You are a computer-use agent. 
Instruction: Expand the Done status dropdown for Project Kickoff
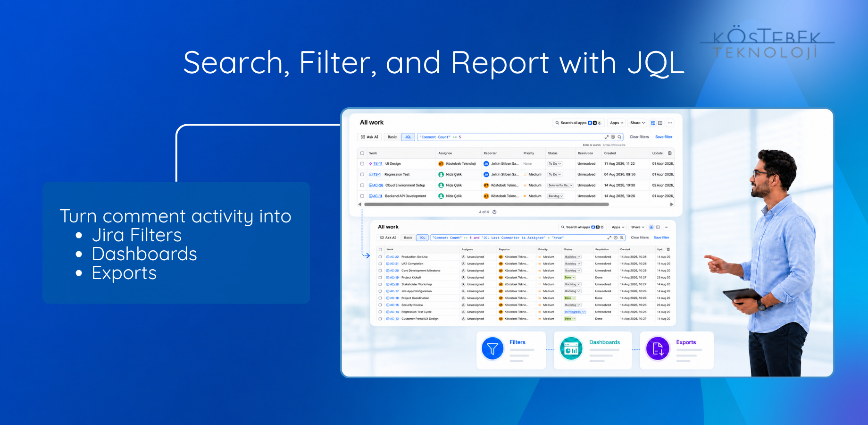click(x=570, y=278)
